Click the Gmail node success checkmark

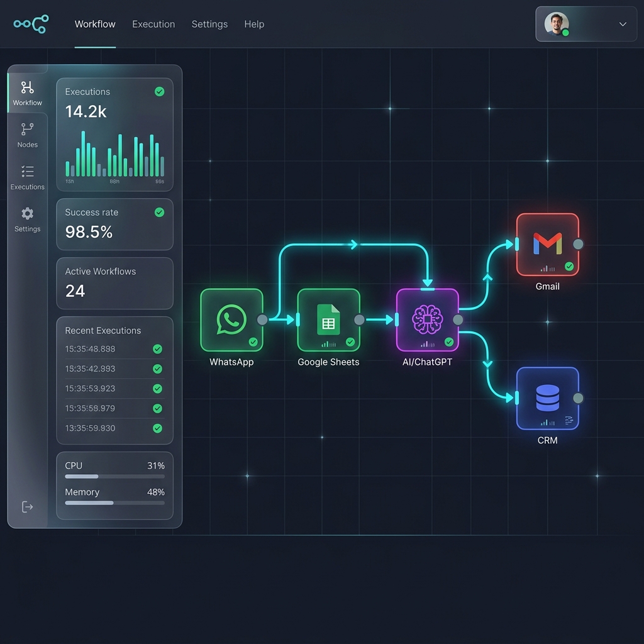tap(569, 266)
